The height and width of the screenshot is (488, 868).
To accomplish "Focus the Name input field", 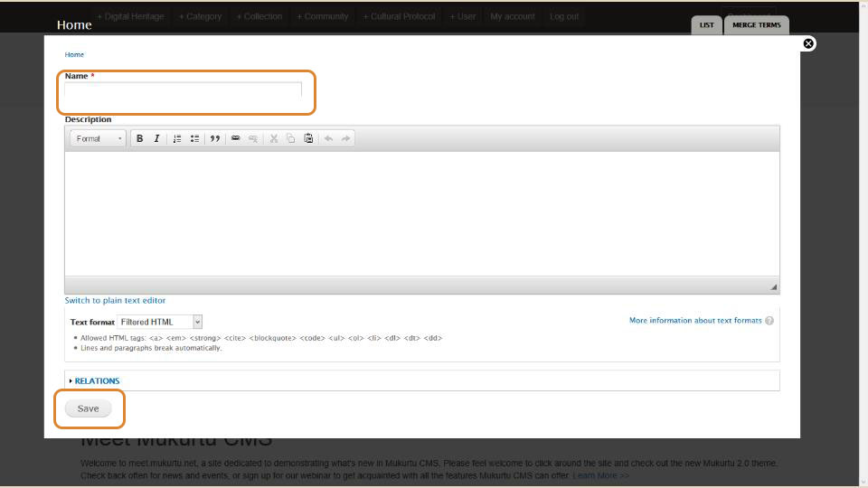I will coord(184,89).
